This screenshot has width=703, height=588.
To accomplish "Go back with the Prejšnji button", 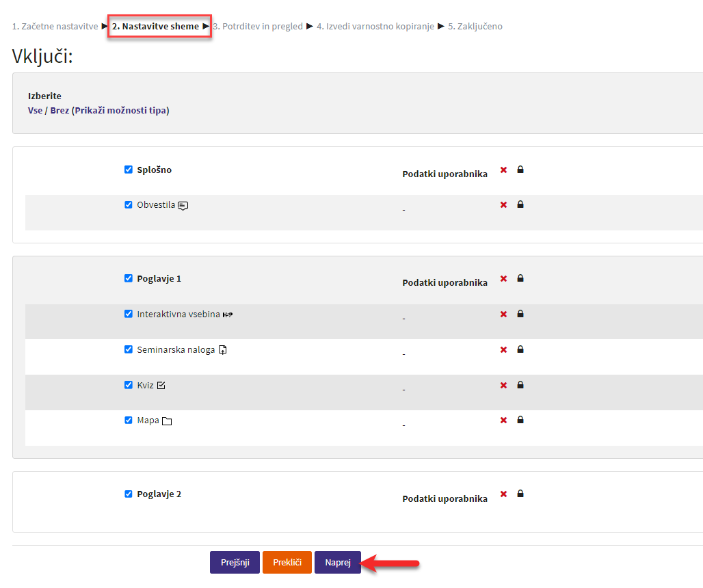I will point(235,563).
